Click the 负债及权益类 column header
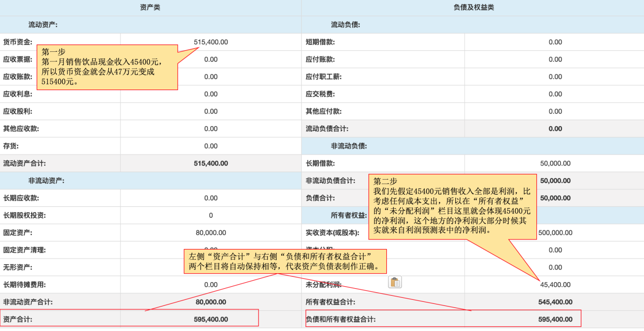 473,8
